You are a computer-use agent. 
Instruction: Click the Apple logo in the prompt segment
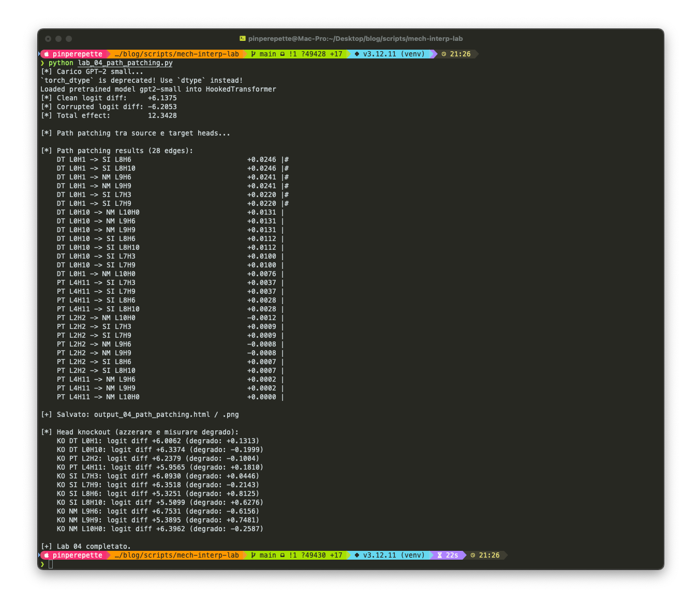click(47, 54)
